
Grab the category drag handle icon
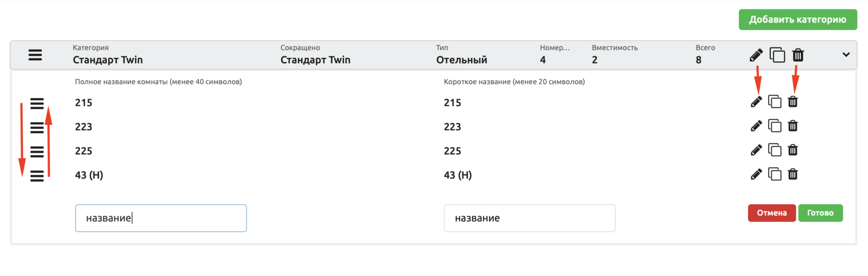35,55
